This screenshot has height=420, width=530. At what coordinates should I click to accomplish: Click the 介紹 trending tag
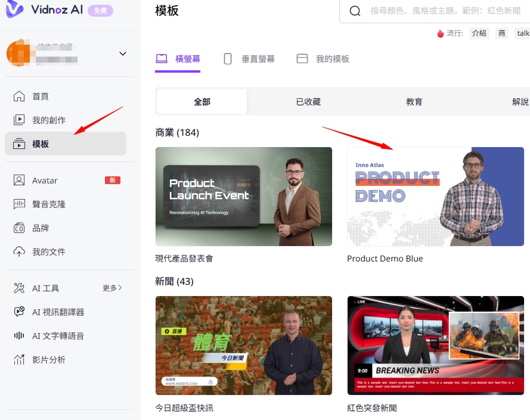click(479, 33)
